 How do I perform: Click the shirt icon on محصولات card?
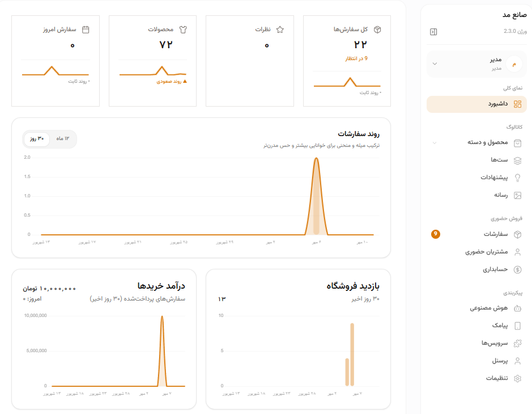click(x=183, y=29)
